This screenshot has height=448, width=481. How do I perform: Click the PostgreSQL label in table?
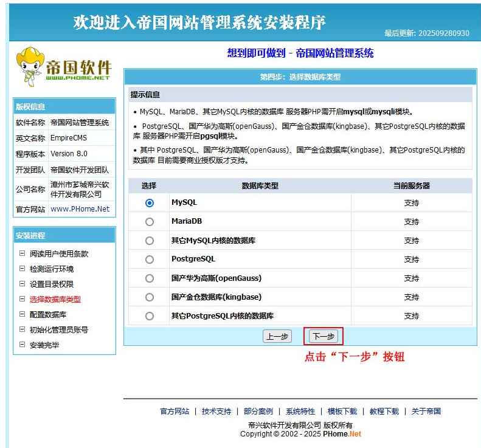click(x=193, y=259)
